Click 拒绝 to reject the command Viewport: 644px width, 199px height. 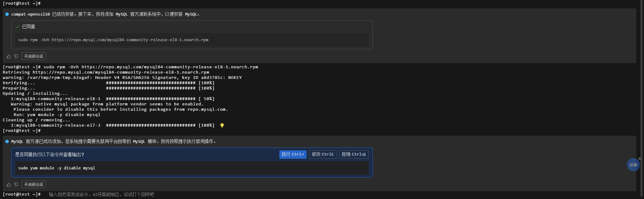354,154
